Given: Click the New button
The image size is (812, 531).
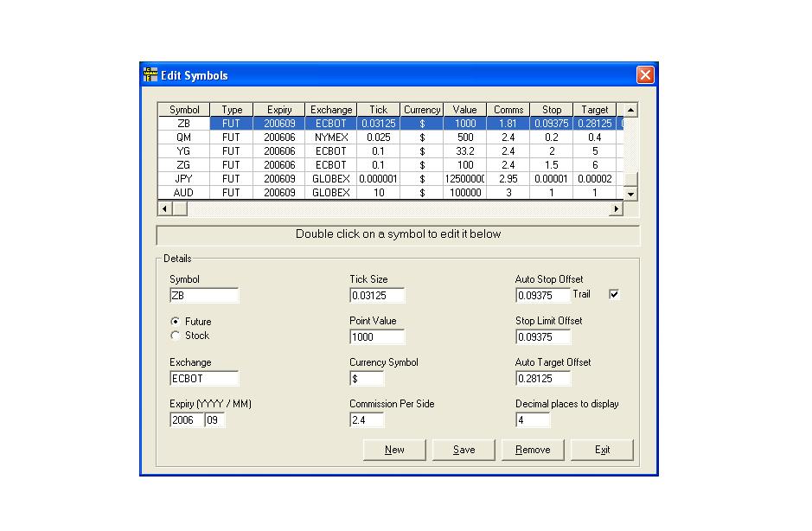Looking at the screenshot, I should pos(394,450).
